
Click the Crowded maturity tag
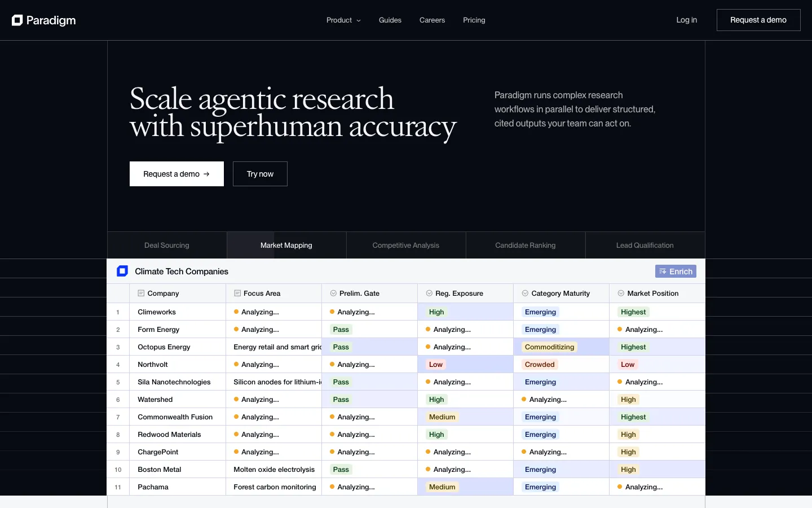click(x=540, y=365)
